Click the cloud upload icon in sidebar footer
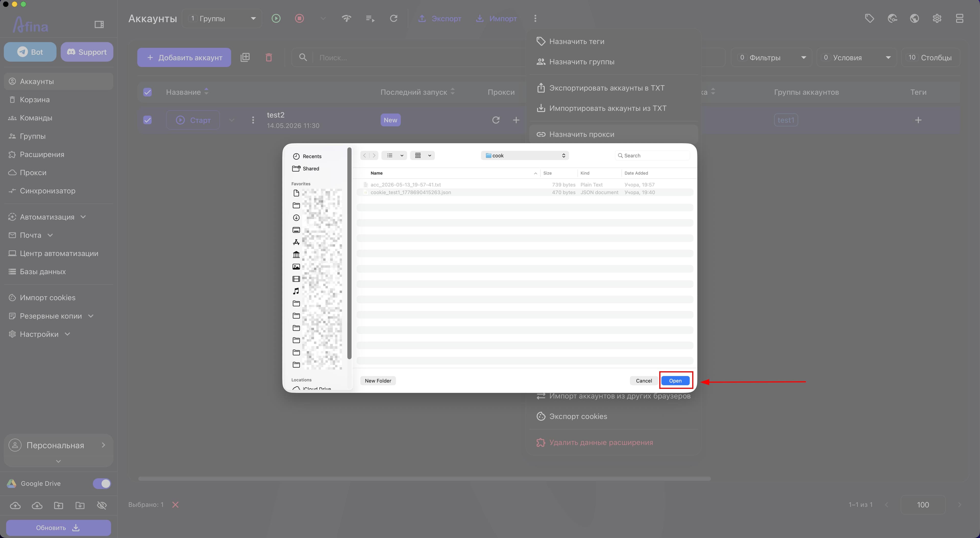The height and width of the screenshot is (538, 980). (x=15, y=505)
